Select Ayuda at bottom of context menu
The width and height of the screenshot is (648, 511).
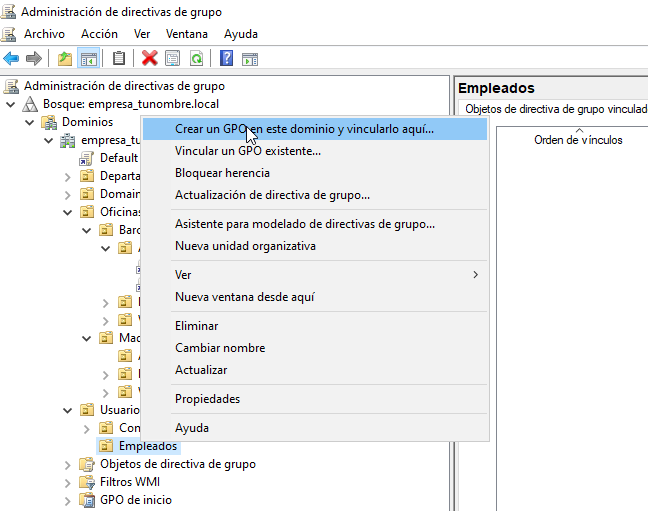[315, 428]
